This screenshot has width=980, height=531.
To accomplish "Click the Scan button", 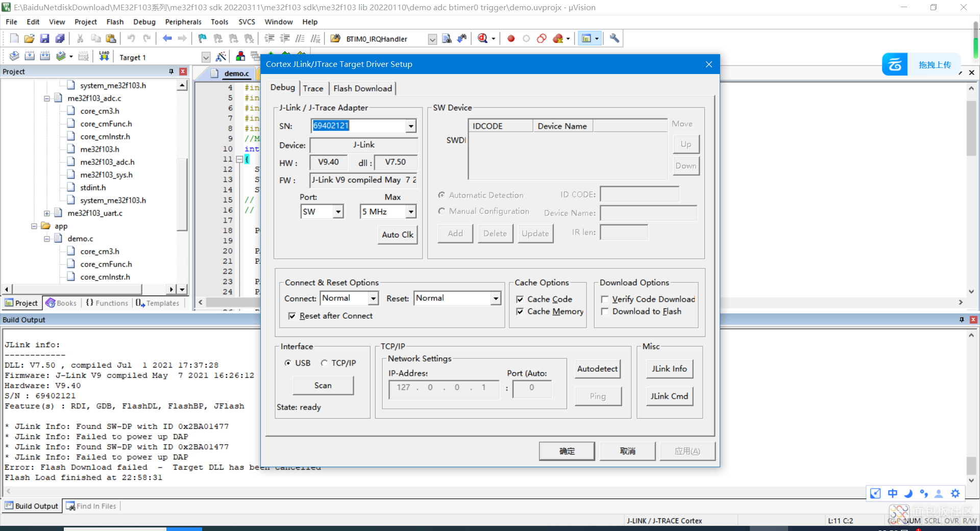I will tap(323, 385).
